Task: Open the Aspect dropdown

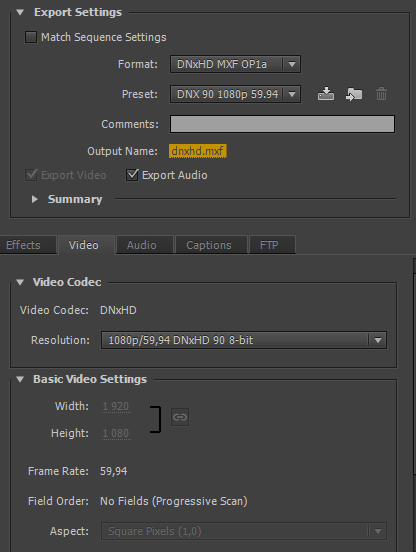Action: tap(244, 531)
